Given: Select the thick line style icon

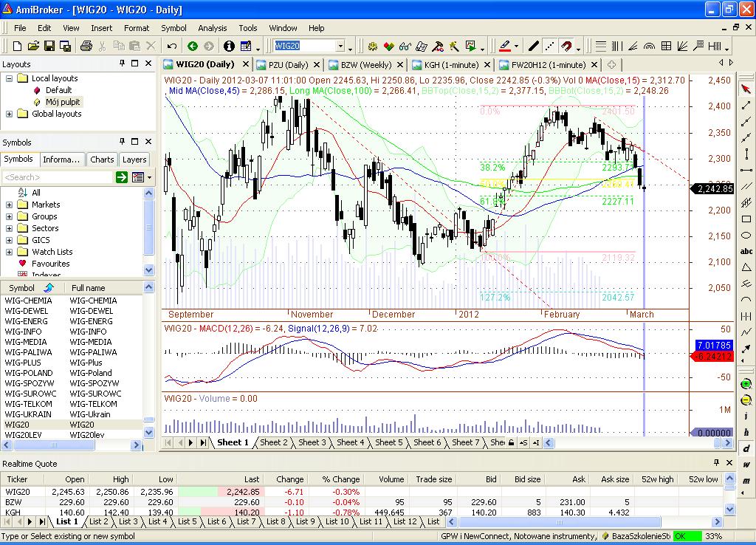Looking at the screenshot, I should [x=533, y=46].
